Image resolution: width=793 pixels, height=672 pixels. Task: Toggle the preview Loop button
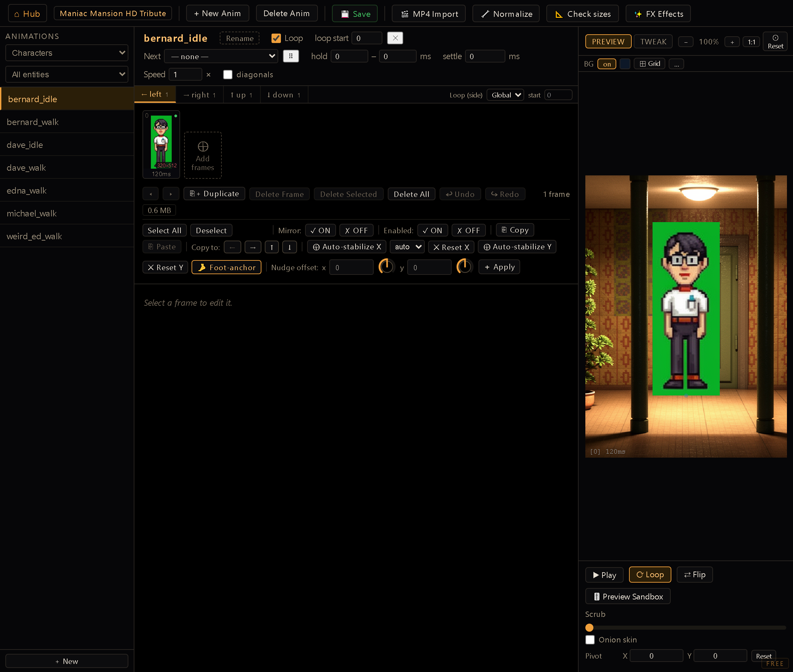pyautogui.click(x=650, y=575)
